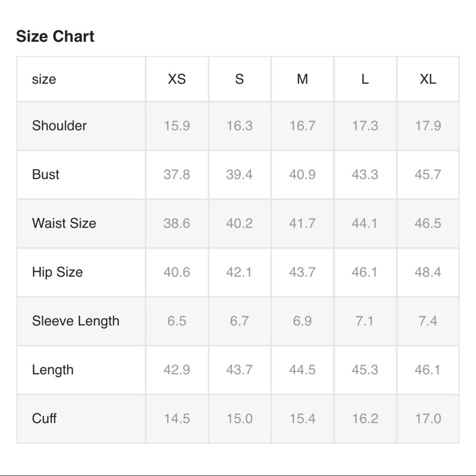Viewport: 476px width, 476px height.
Task: Click the L Sleeve Length value 7.1
Action: pos(365,321)
